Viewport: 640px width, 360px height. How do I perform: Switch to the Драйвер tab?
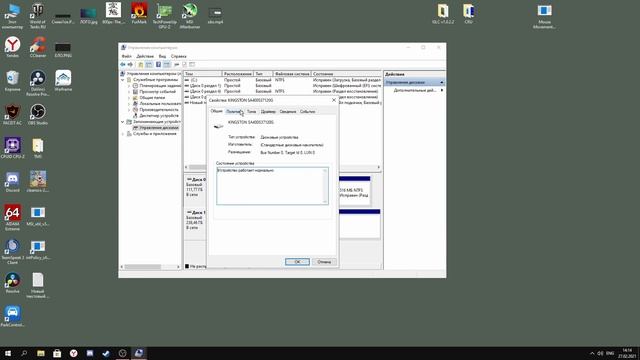[268, 111]
